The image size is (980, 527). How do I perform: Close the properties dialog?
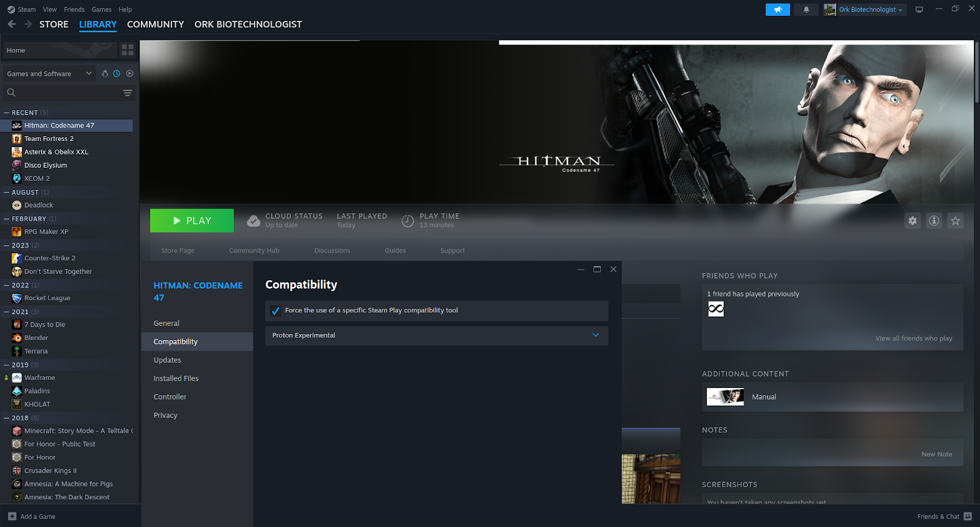tap(613, 269)
